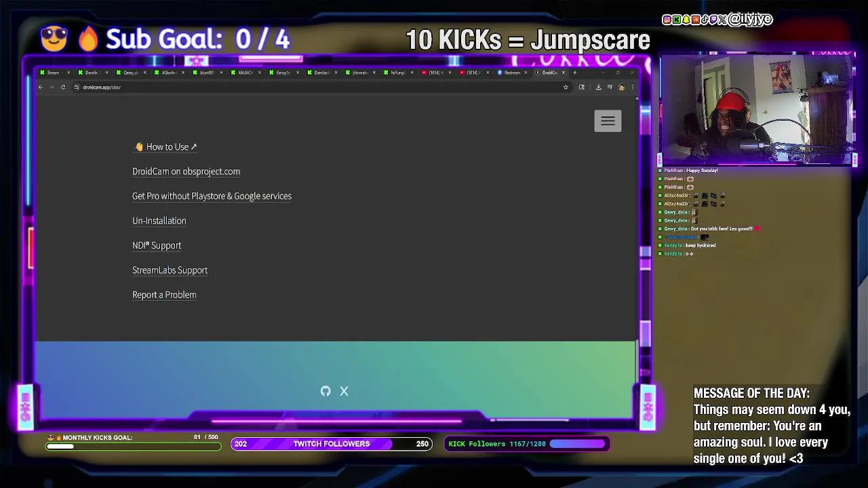Bookmark this page with the star icon
This screenshot has height=488, width=868.
[x=566, y=87]
